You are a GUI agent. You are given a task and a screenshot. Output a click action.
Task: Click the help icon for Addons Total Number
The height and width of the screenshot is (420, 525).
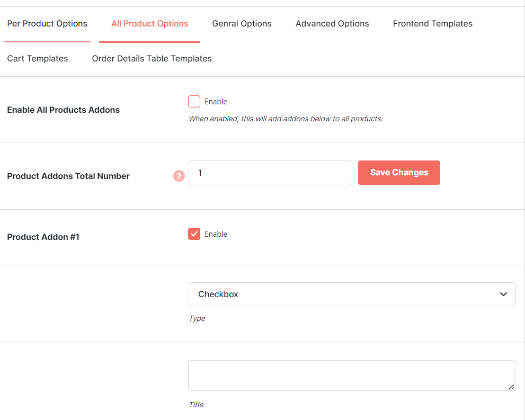pos(179,176)
